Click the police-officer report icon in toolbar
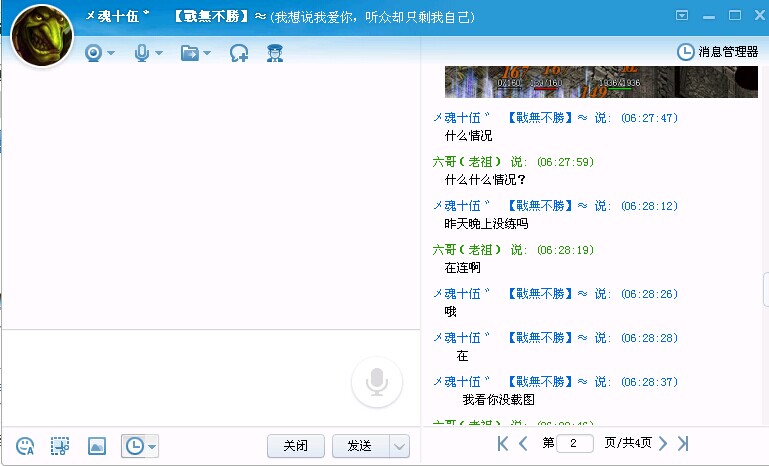The width and height of the screenshot is (769, 466). [274, 53]
